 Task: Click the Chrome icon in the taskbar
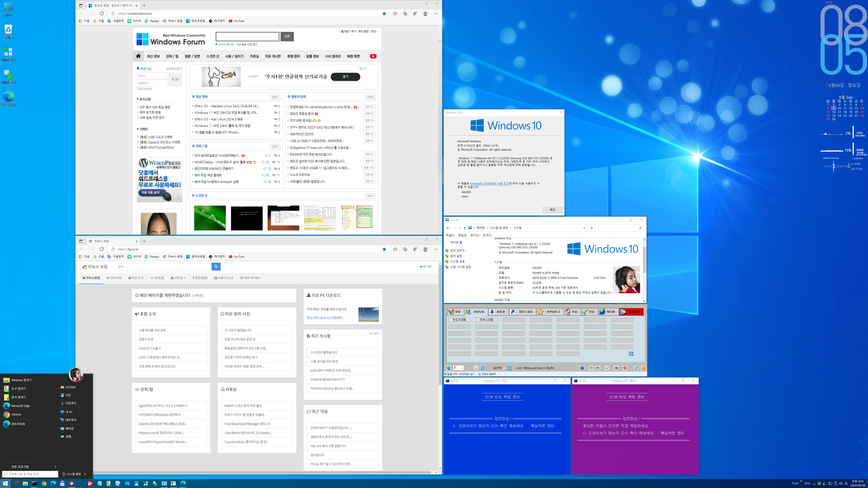pyautogui.click(x=44, y=483)
